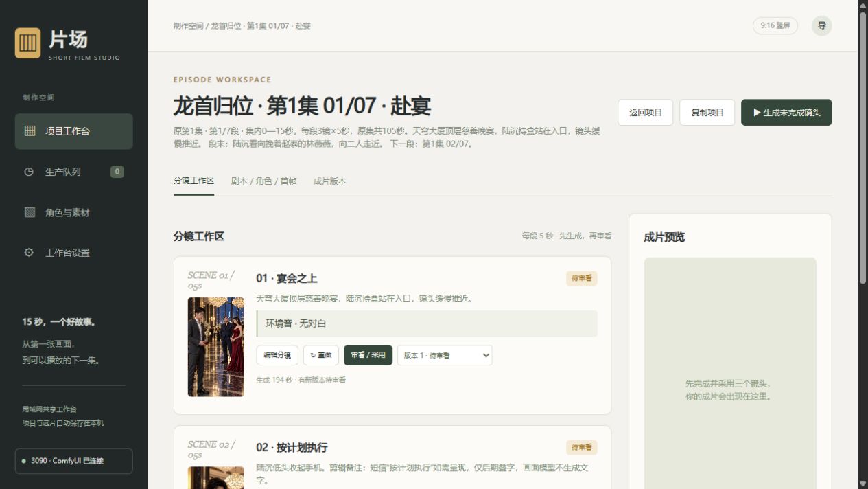Click 编辑分镜 for scene 01
The height and width of the screenshot is (489, 868).
tap(277, 355)
